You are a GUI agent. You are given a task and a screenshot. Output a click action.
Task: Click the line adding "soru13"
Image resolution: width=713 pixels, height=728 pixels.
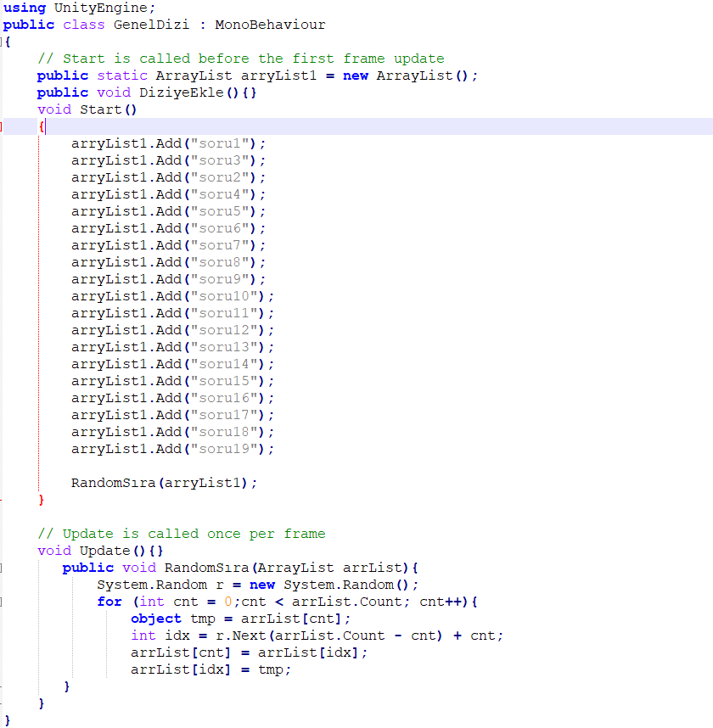172,347
